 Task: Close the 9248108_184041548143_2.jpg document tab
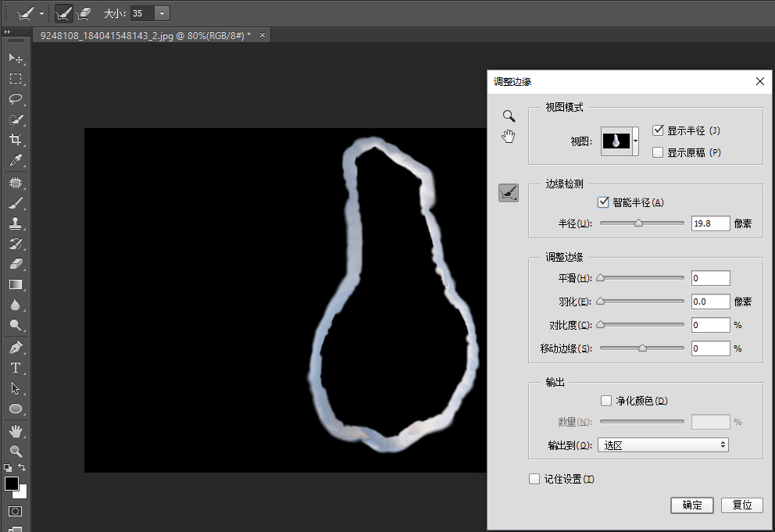[262, 34]
